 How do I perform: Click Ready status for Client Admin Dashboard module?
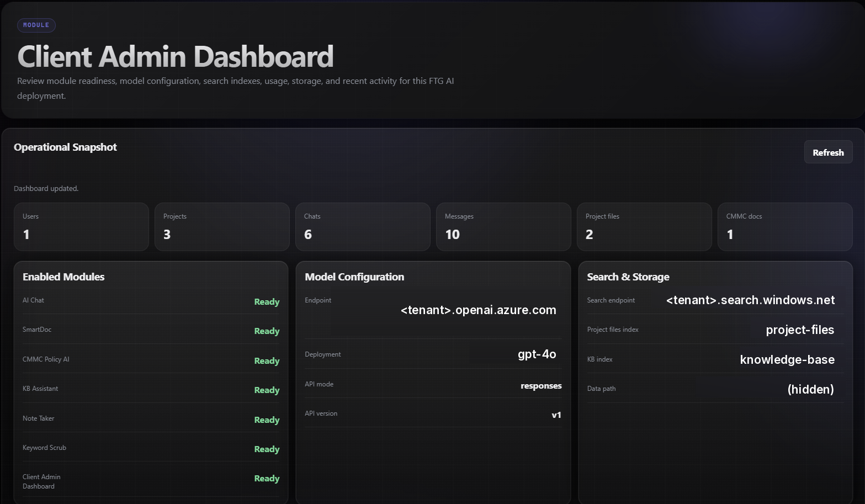point(267,479)
